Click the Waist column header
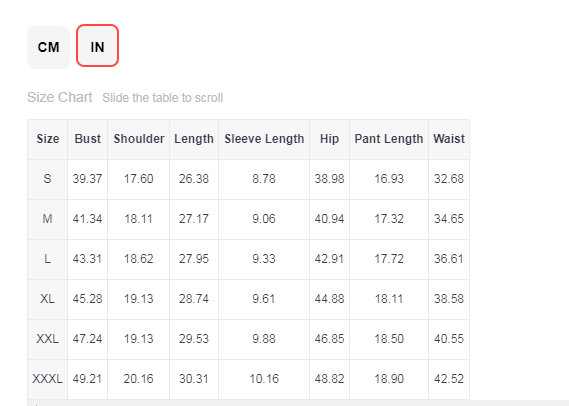The width and height of the screenshot is (569, 406). 449,139
